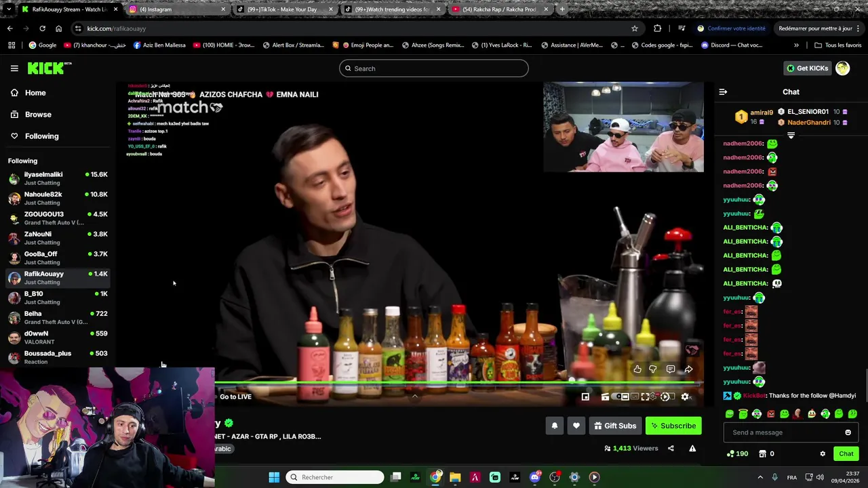Open Following in the sidebar
This screenshot has height=488, width=868.
click(x=41, y=136)
